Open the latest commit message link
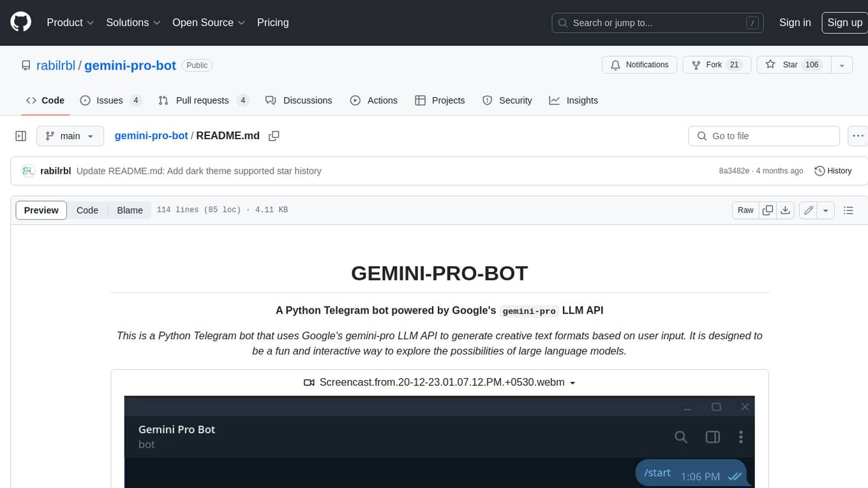The width and height of the screenshot is (868, 488). coord(198,171)
